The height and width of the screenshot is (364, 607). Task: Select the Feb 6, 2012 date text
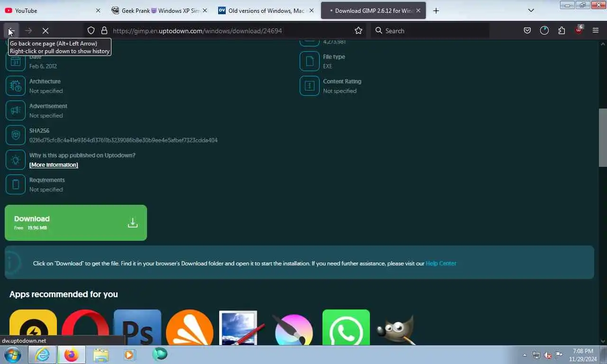coord(43,66)
